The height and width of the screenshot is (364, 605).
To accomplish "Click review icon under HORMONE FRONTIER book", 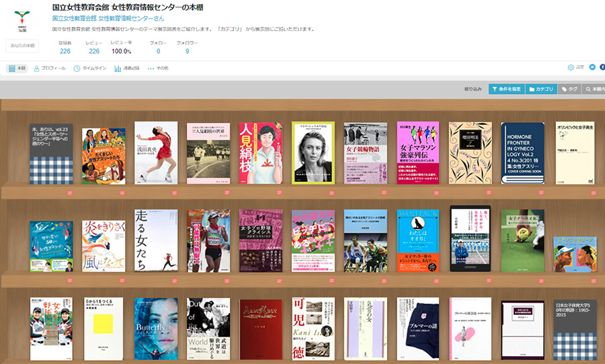I will (x=541, y=193).
